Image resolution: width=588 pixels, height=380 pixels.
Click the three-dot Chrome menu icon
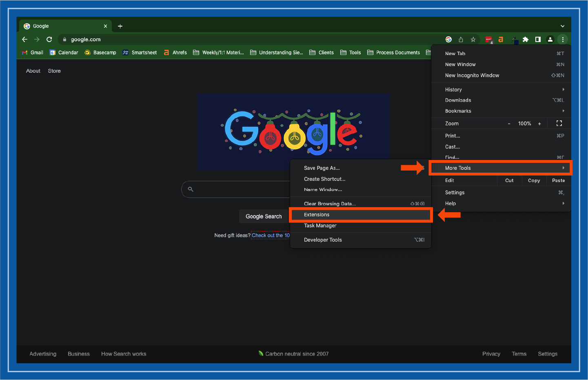coord(563,40)
